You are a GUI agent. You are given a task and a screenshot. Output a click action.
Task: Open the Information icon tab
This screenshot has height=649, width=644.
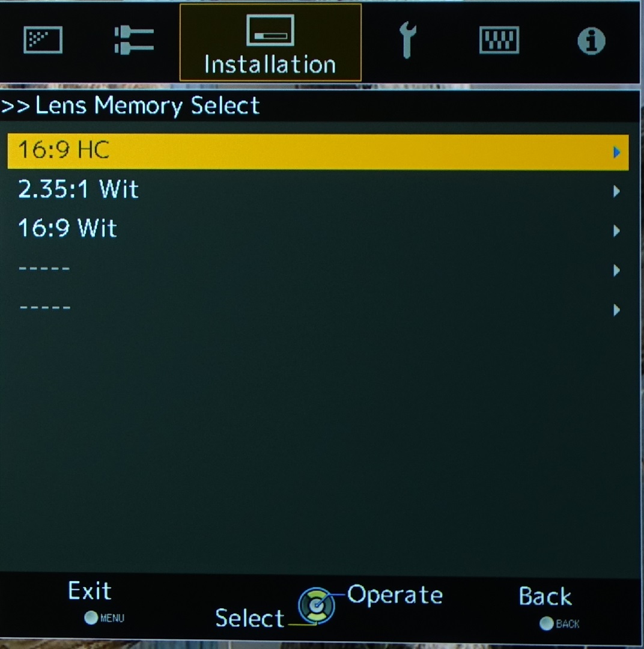tap(591, 41)
